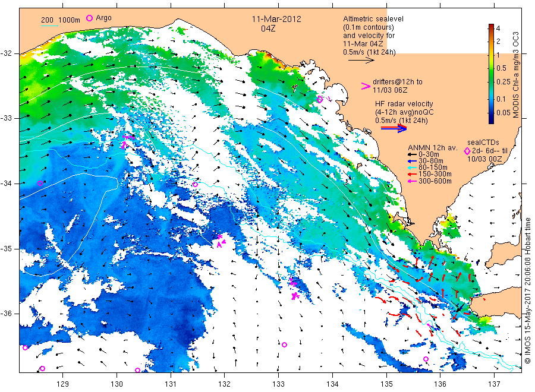Click the colorbar tick labeled 4
Image resolution: width=535 pixels, height=392 pixels.
[x=498, y=29]
